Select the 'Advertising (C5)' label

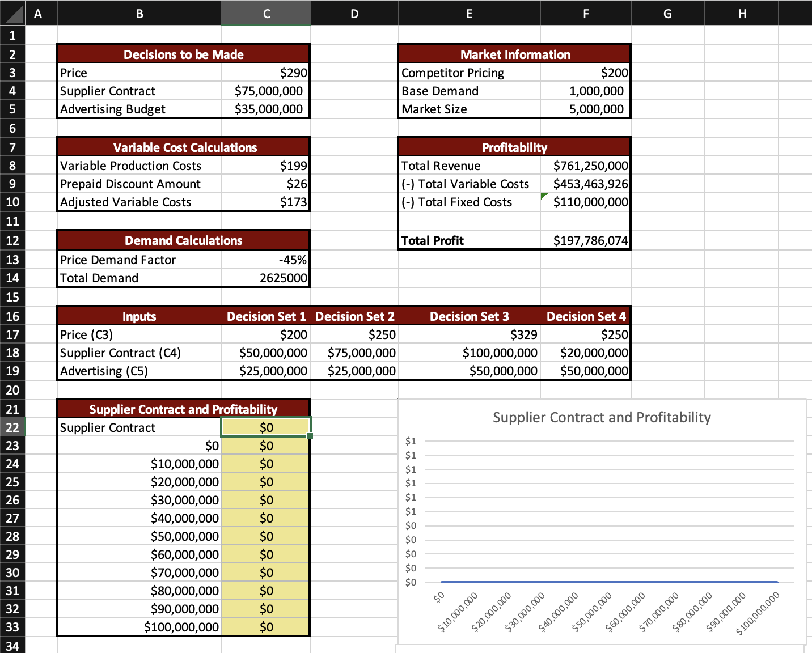(x=104, y=371)
